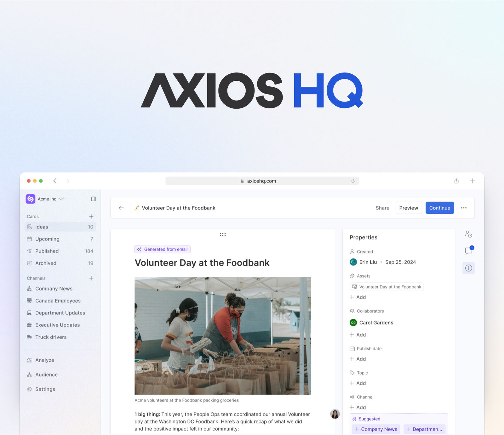This screenshot has height=435, width=504.
Task: Add a collaborator under Collaborators
Action: pyautogui.click(x=358, y=335)
